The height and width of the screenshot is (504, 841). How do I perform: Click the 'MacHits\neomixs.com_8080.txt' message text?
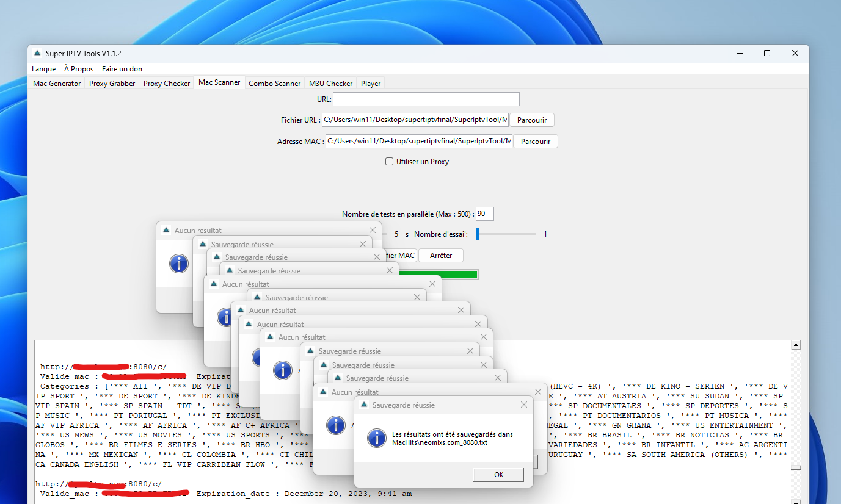pyautogui.click(x=440, y=442)
